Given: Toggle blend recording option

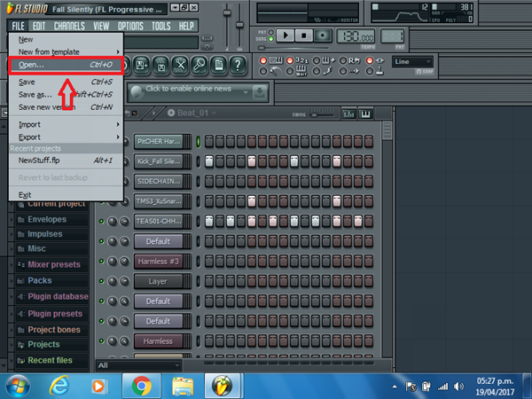Looking at the screenshot, I should tap(317, 60).
